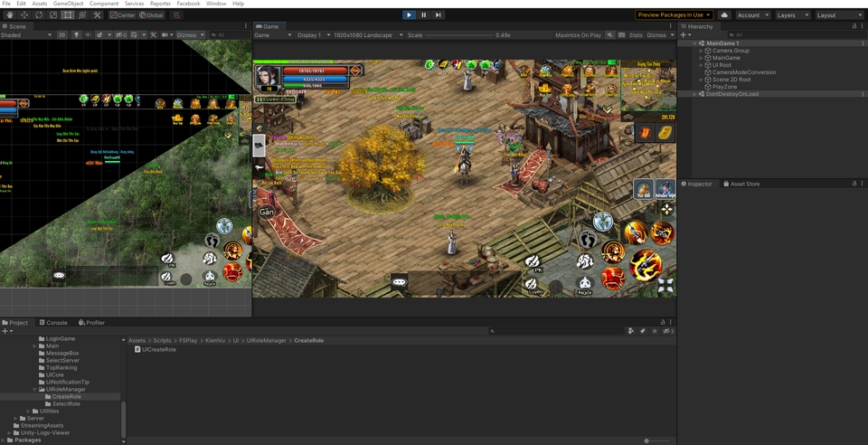The width and height of the screenshot is (868, 445).
Task: Toggle Scene grid visibility
Action: coord(136,35)
